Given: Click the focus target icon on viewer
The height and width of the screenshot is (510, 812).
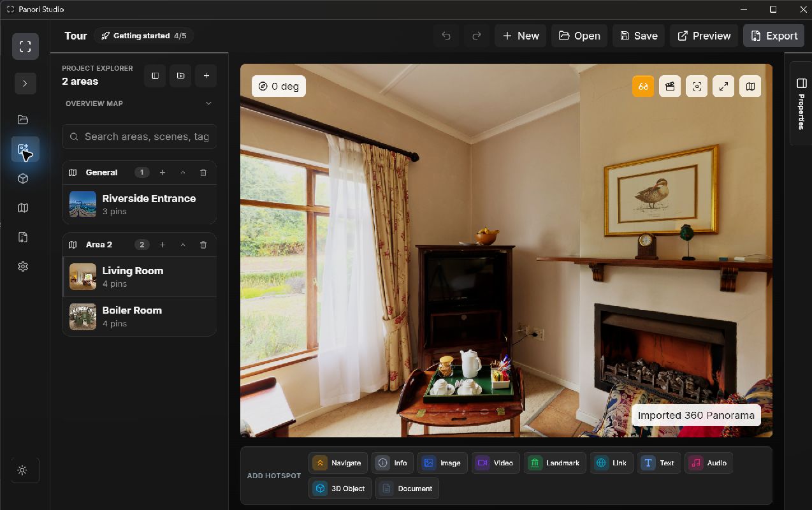Looking at the screenshot, I should tap(697, 86).
